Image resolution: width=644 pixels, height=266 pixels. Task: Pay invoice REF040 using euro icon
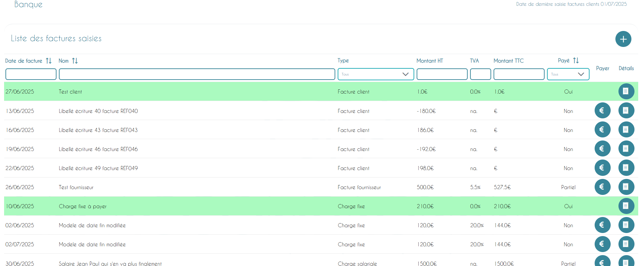pyautogui.click(x=602, y=111)
